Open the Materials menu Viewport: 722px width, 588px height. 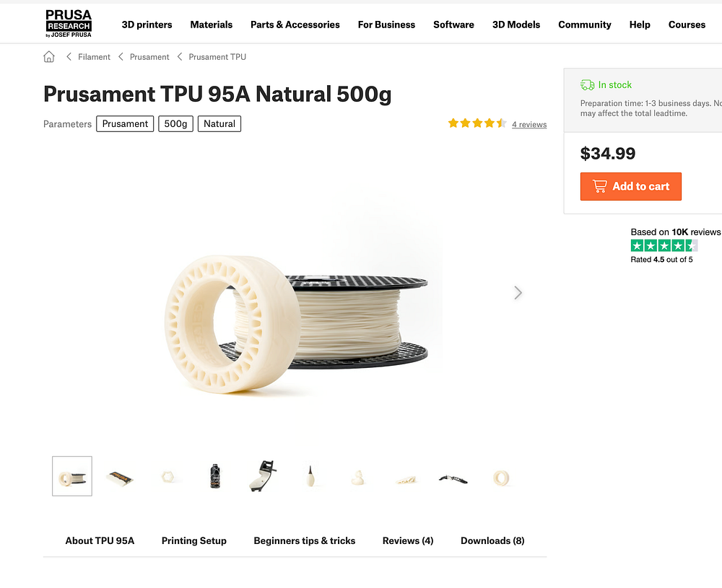click(212, 25)
